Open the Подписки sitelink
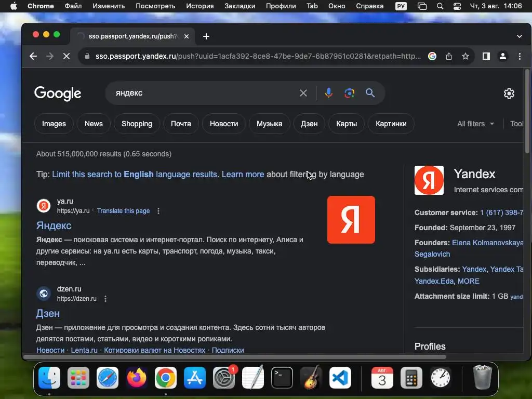532x399 pixels. point(228,350)
